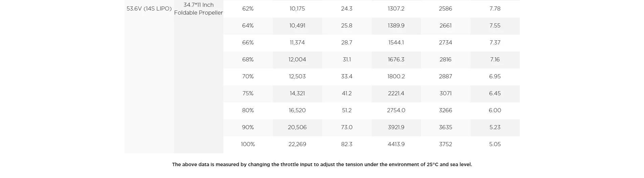Click the 1676.3 power value
The image size is (644, 178).
tap(396, 60)
